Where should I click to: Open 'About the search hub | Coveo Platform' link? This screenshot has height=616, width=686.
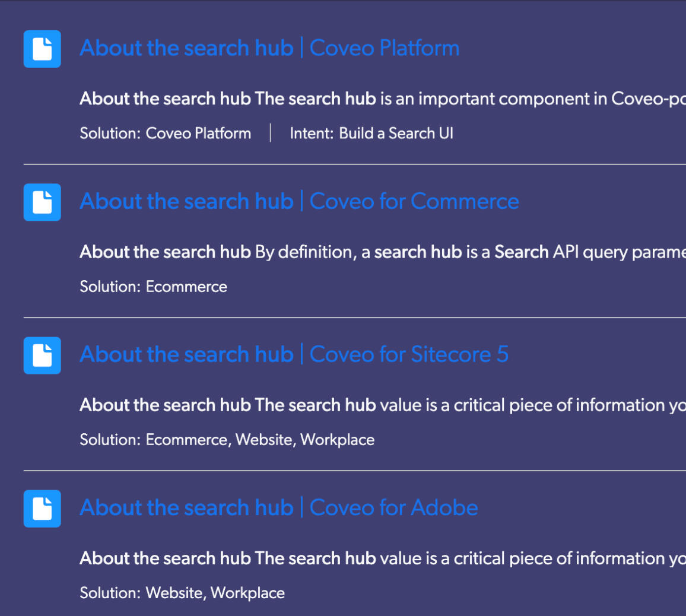pos(269,48)
